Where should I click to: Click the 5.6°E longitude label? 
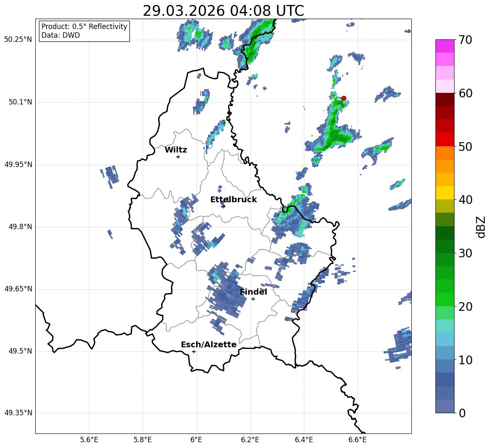tap(89, 440)
